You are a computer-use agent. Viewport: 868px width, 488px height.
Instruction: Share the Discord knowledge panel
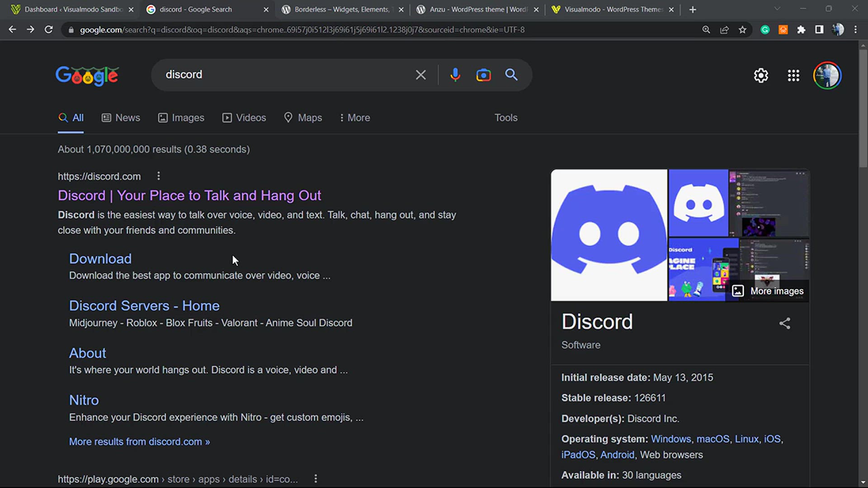[x=785, y=323]
